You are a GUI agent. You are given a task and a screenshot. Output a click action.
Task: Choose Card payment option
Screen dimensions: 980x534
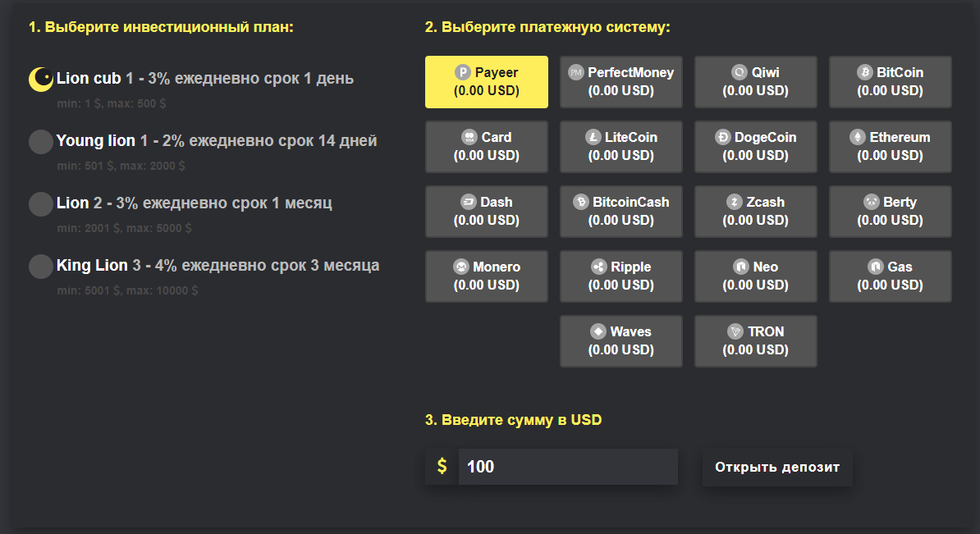486,147
